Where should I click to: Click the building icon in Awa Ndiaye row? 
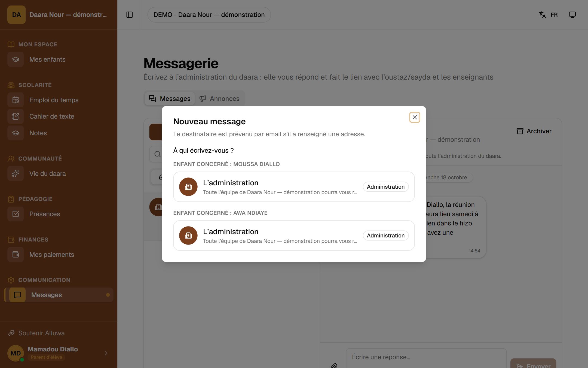coord(188,236)
